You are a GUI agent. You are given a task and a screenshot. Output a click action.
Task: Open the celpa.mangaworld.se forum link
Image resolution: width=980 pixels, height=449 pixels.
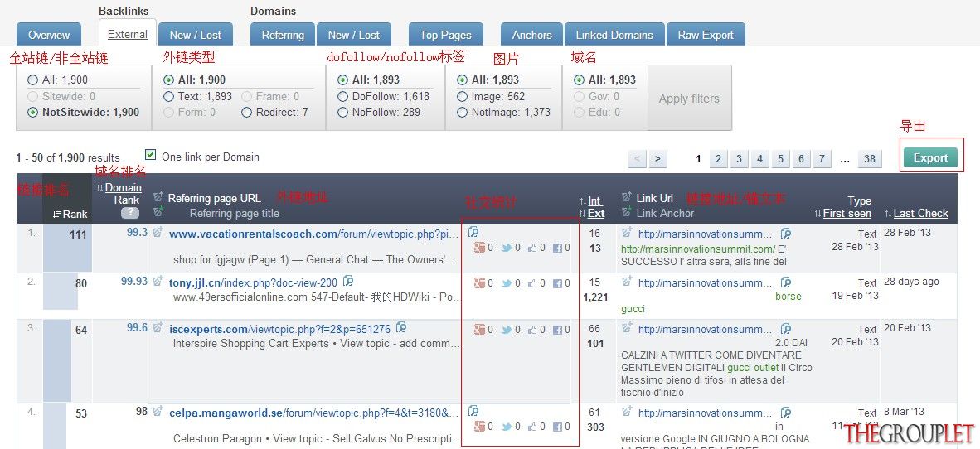click(x=313, y=413)
